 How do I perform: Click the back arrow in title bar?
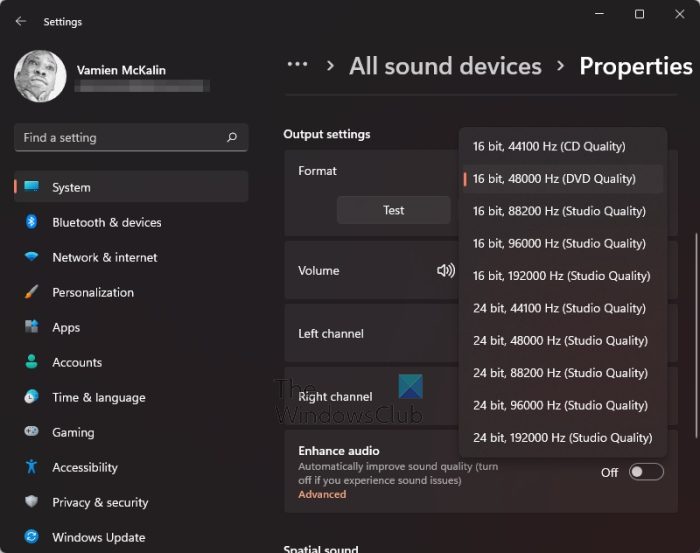[x=21, y=21]
